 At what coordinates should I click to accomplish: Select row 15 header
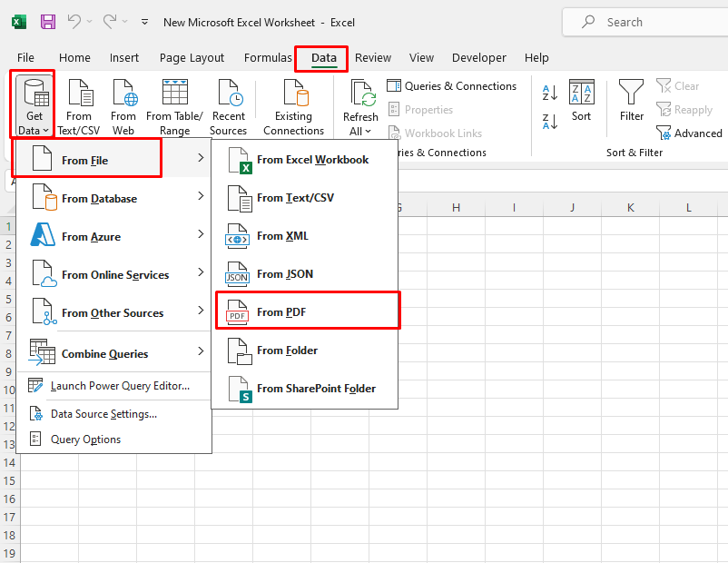(x=9, y=480)
